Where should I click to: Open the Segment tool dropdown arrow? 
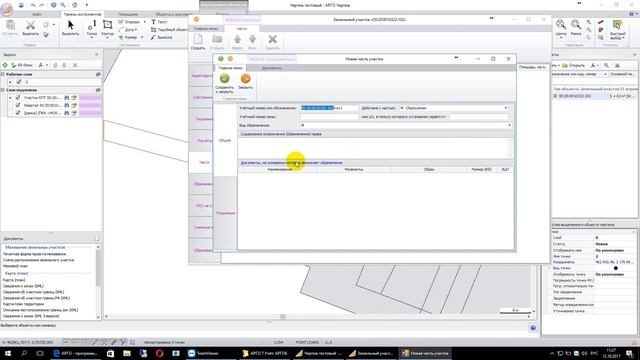pos(144,22)
